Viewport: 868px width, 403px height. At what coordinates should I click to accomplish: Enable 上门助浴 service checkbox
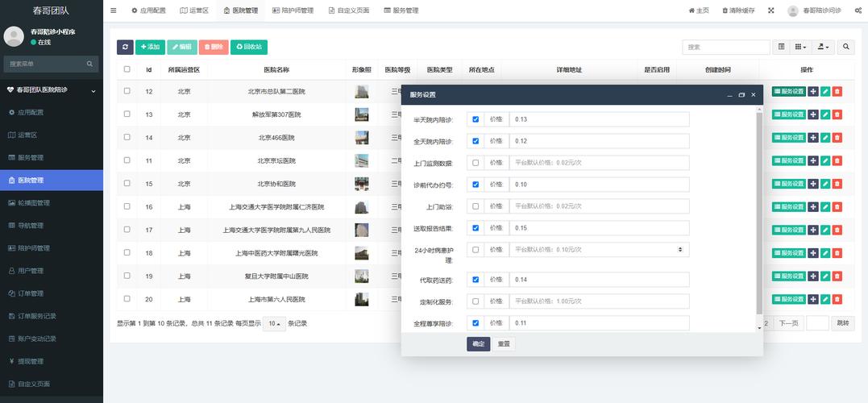click(476, 206)
